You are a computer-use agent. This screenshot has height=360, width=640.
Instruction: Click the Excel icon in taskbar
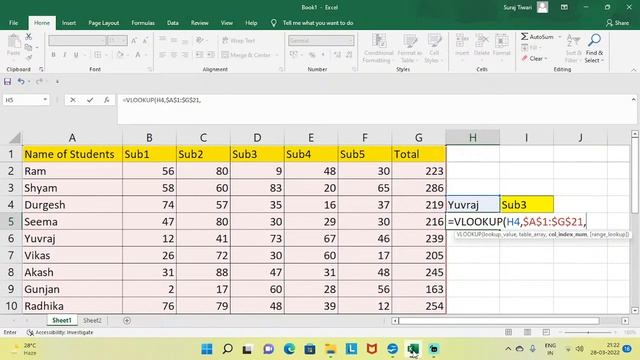point(413,349)
